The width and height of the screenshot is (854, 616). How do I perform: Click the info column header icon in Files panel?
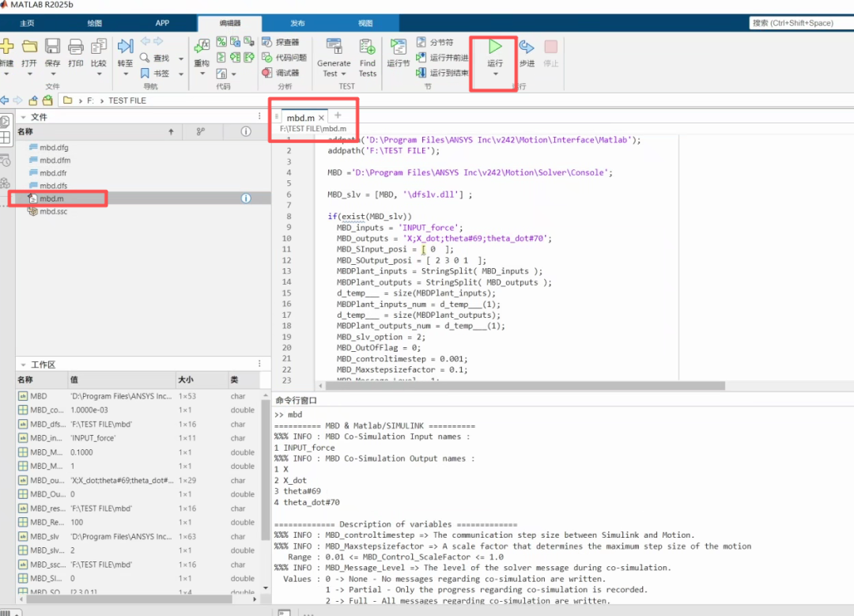(246, 131)
